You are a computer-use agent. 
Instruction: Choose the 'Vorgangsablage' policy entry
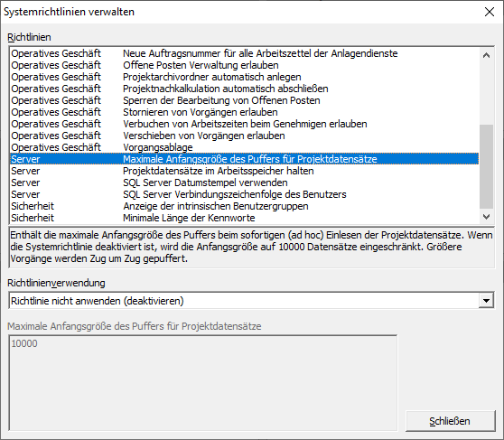point(244,147)
